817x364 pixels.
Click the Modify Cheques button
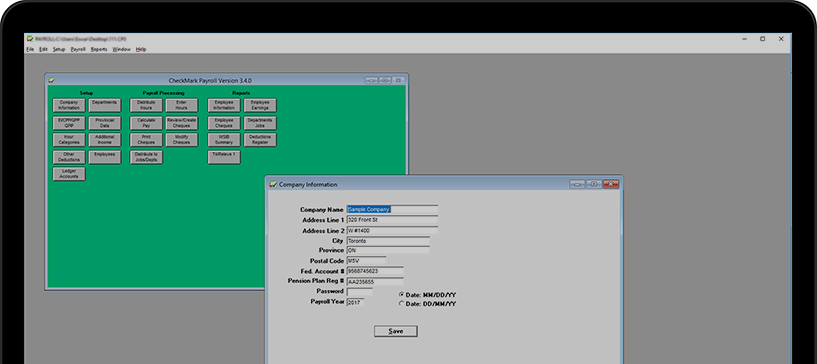[x=182, y=140]
